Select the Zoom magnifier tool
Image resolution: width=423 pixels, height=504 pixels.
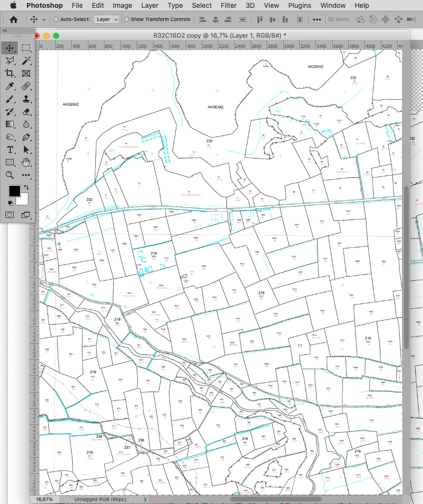[10, 175]
